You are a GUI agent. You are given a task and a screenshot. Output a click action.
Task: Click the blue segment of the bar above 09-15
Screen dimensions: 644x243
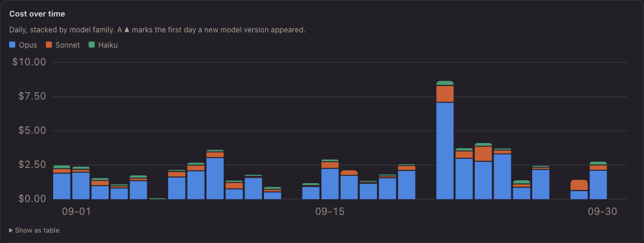coord(330,184)
